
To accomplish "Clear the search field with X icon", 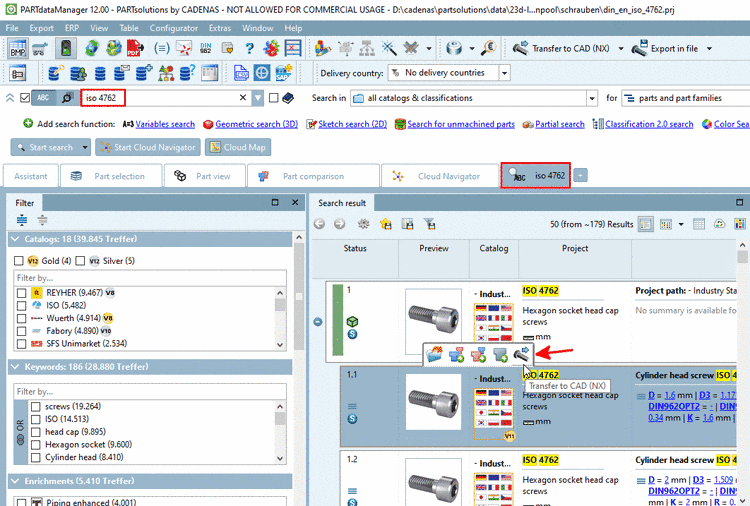I will [242, 98].
